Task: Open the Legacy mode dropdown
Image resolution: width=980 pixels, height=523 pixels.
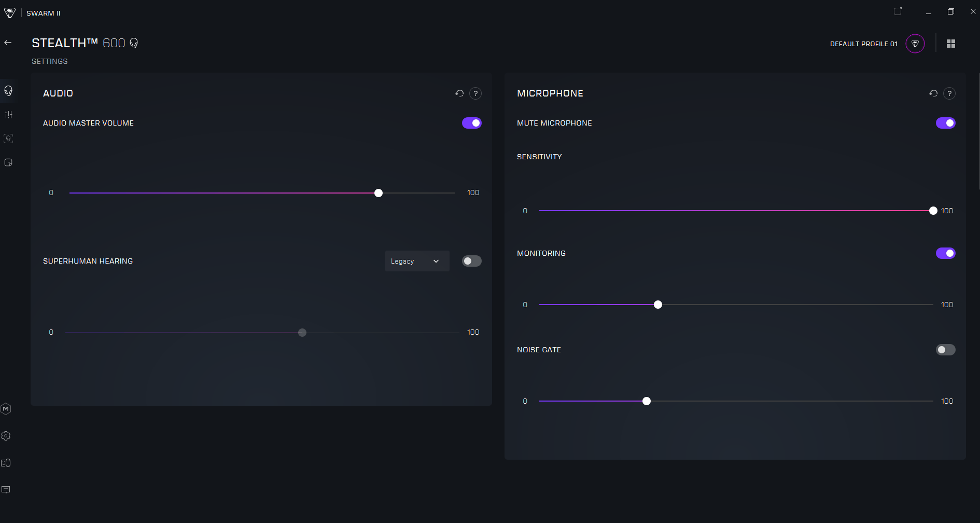Action: [417, 261]
